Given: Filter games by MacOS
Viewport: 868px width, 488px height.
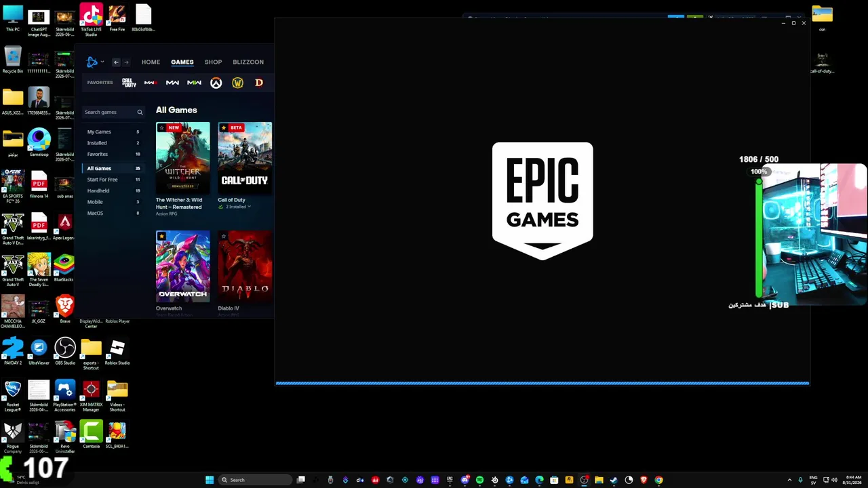Looking at the screenshot, I should coord(113,213).
